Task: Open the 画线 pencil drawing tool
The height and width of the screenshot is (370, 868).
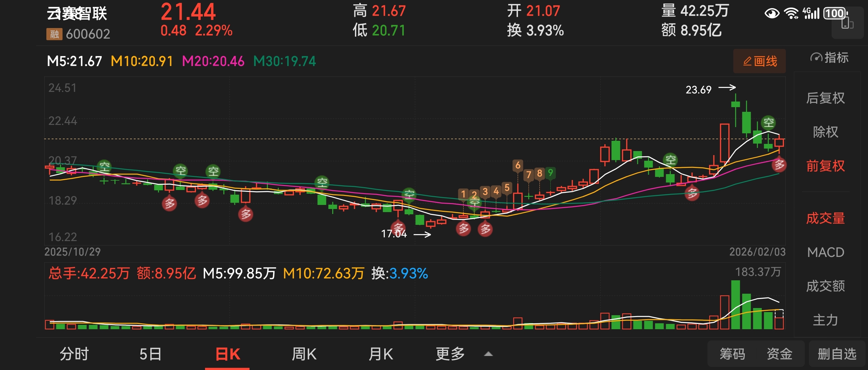Action: coord(759,61)
